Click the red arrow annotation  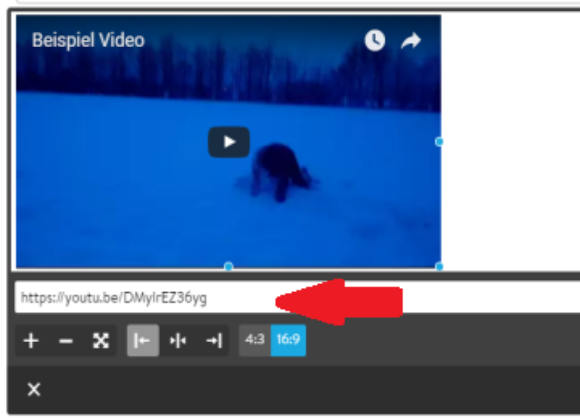pyautogui.click(x=339, y=302)
